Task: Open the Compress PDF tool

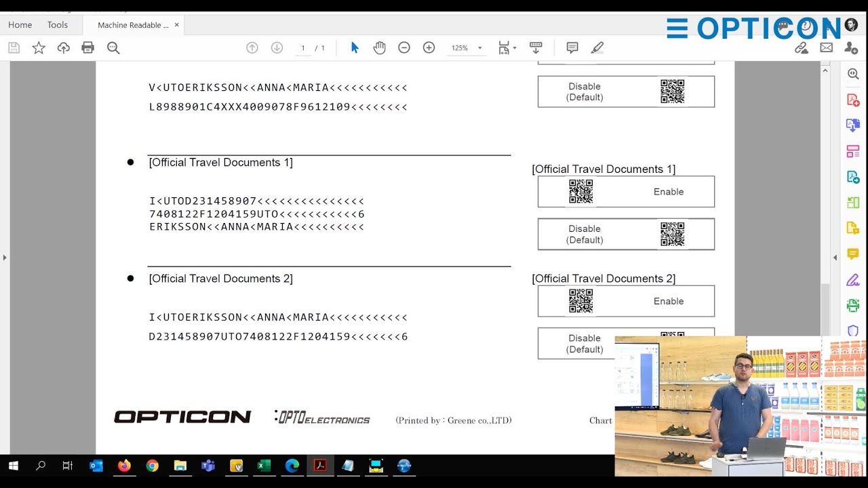Action: 853,203
